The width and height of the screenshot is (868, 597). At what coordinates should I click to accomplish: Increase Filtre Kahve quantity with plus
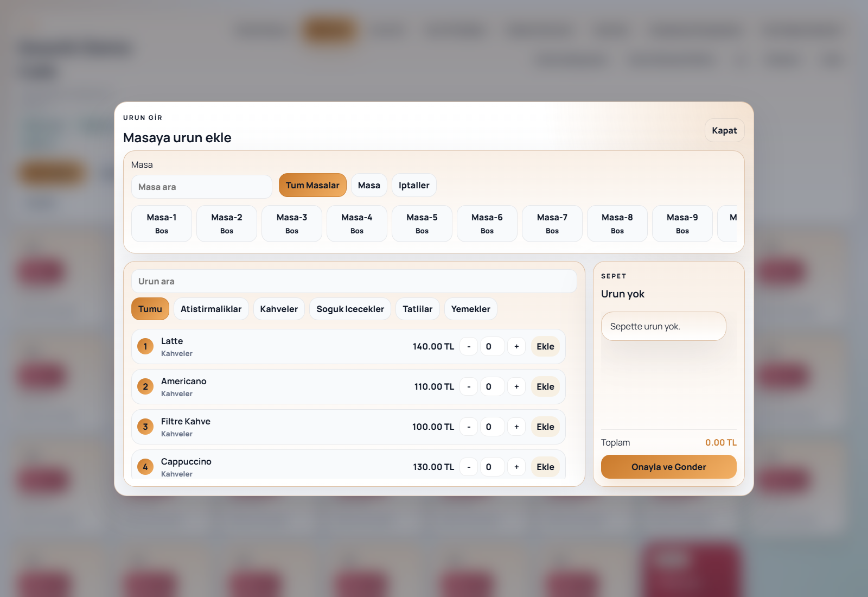(x=516, y=427)
